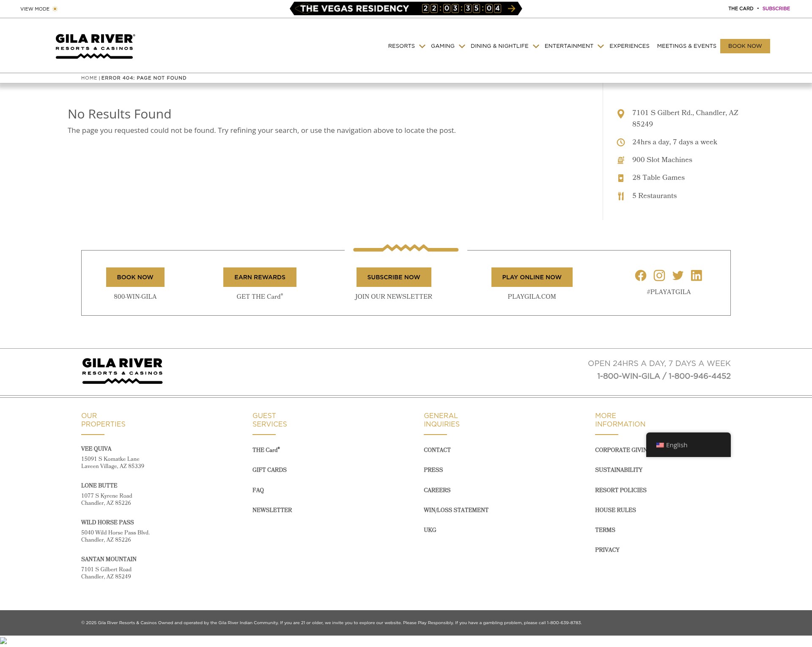812x647 pixels.
Task: Open the Entertainment menu item
Action: tap(569, 46)
